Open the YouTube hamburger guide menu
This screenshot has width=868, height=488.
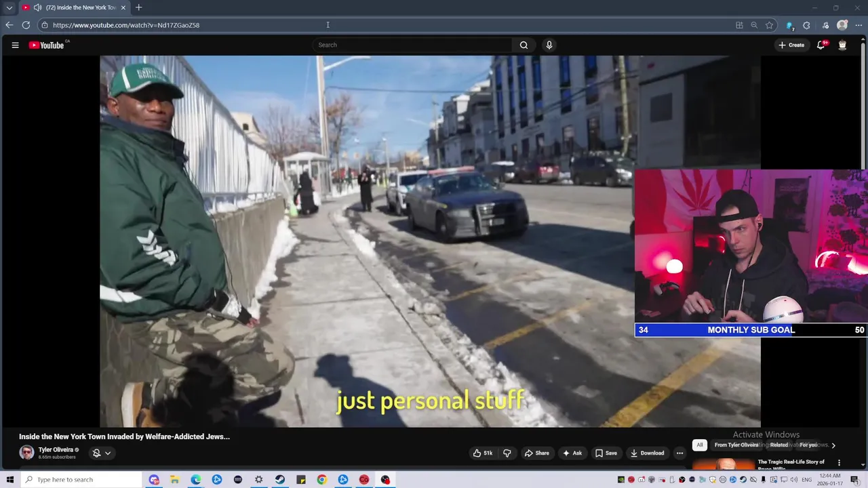pyautogui.click(x=15, y=45)
